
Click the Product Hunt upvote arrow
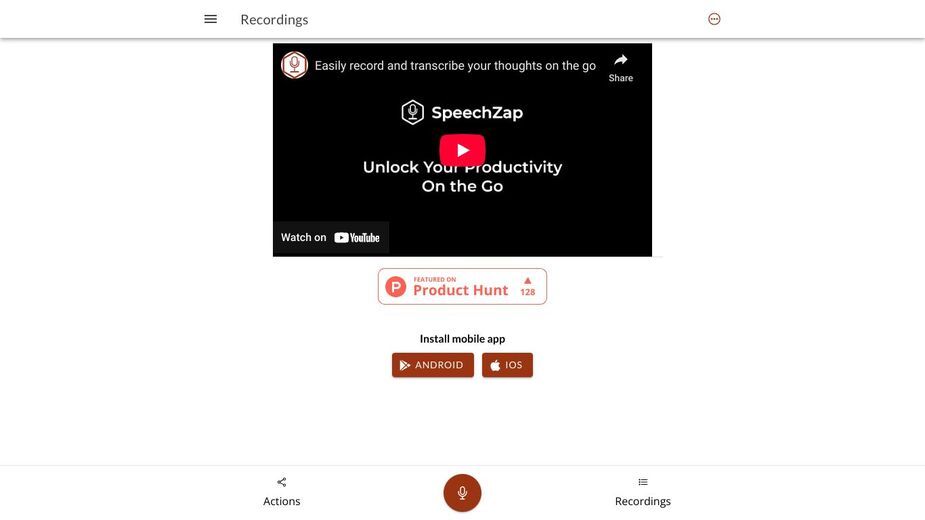click(x=527, y=281)
